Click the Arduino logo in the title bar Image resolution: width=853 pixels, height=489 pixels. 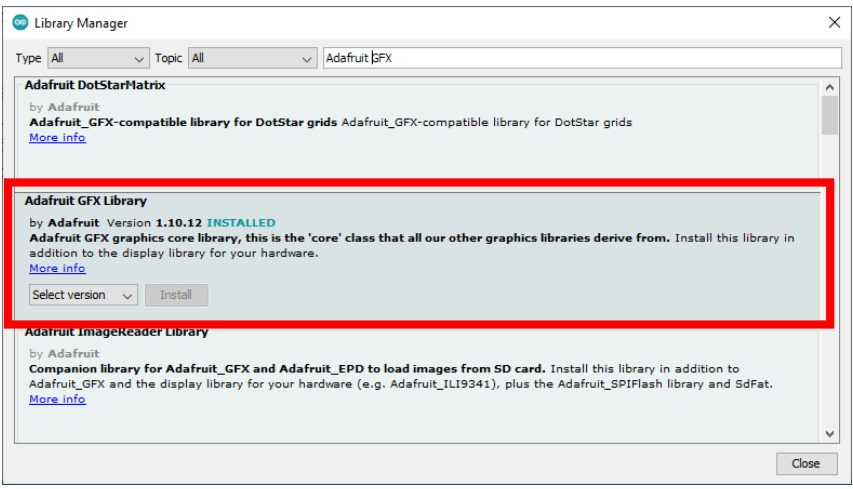tap(20, 22)
